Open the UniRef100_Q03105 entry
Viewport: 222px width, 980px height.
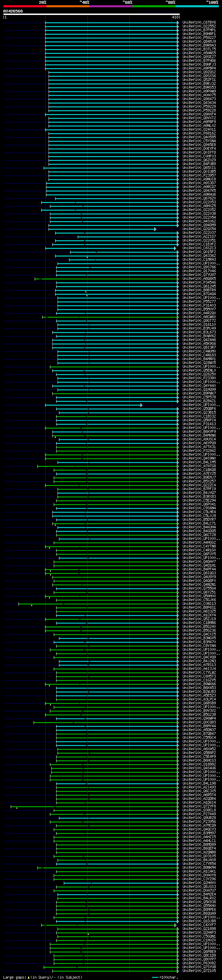pyautogui.click(x=199, y=856)
